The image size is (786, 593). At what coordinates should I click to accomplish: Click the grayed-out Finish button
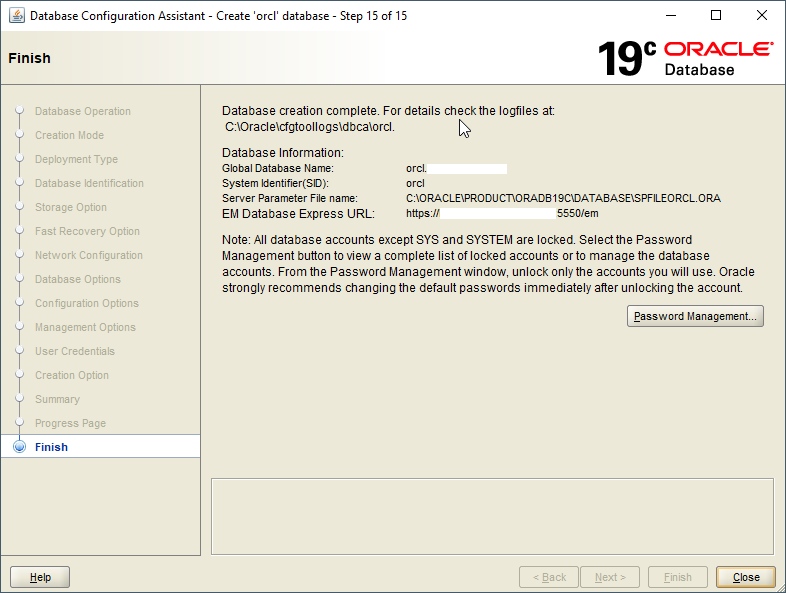[678, 577]
